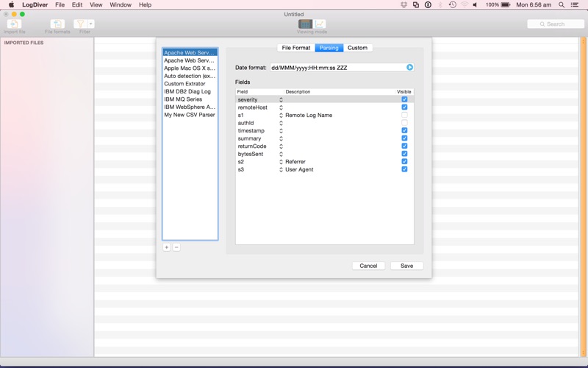Switch to the File Format tab

click(x=296, y=48)
